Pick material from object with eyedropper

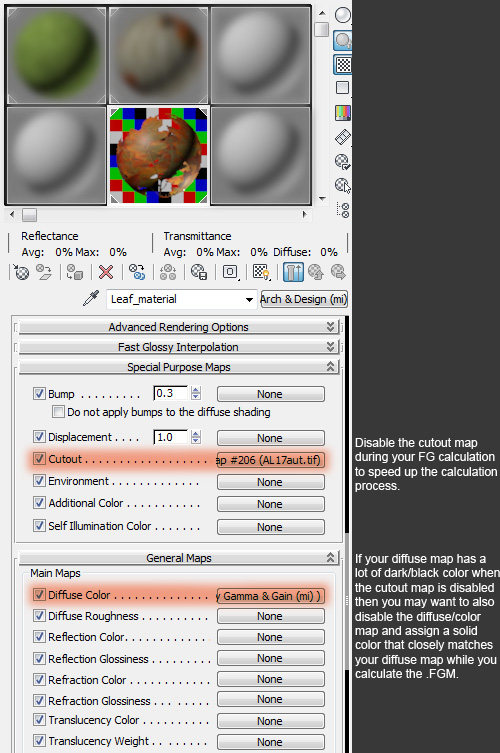(x=91, y=298)
